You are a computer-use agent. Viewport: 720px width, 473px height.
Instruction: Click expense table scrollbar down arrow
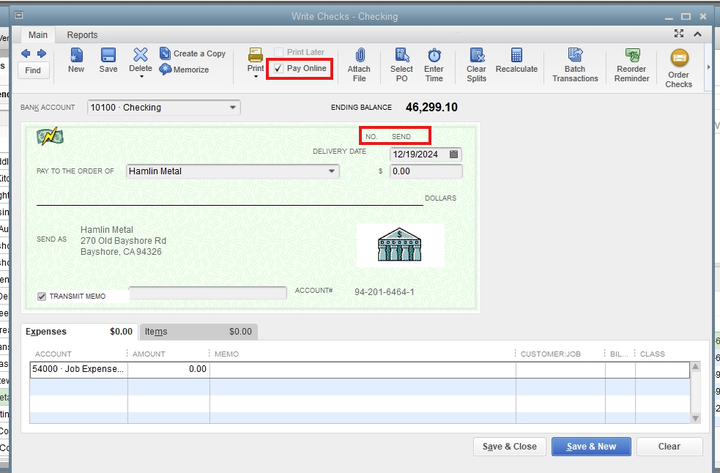(696, 418)
